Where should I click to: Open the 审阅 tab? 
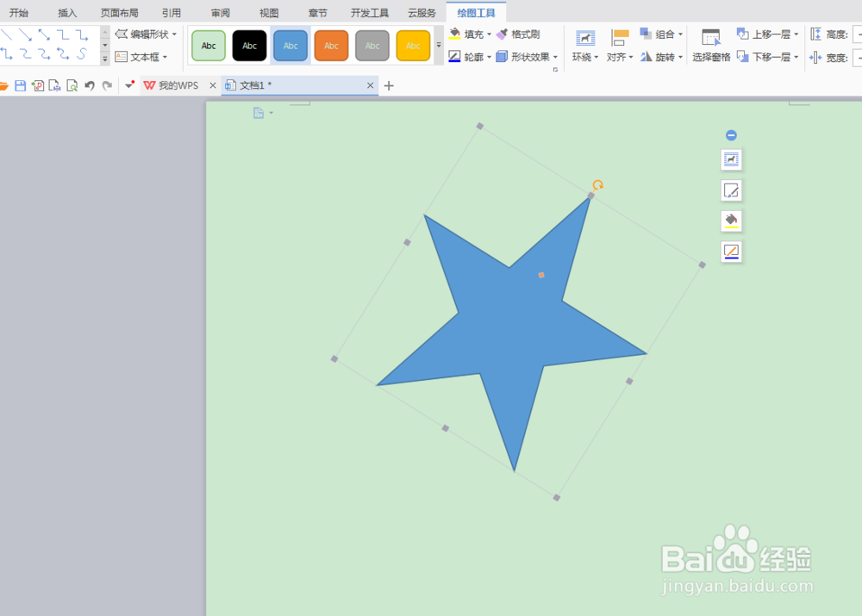221,13
